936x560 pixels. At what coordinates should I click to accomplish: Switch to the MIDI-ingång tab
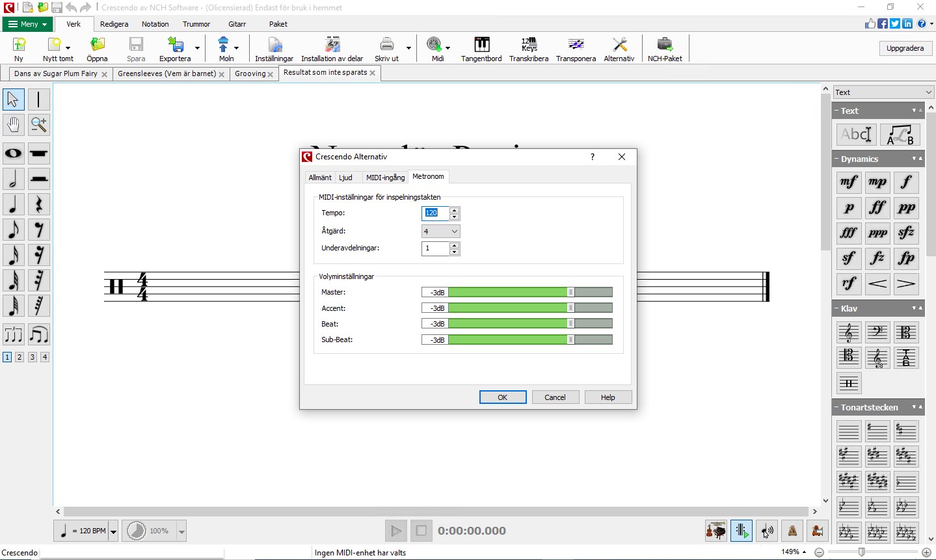385,178
